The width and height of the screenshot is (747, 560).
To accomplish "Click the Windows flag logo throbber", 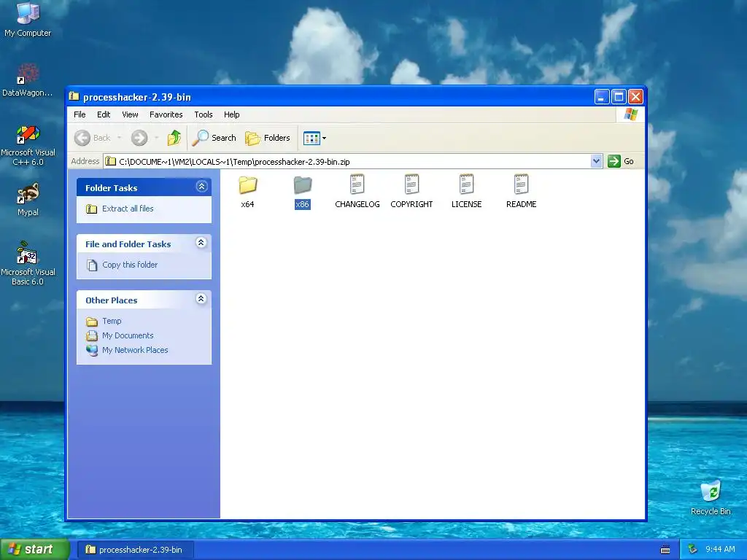I will [x=631, y=114].
